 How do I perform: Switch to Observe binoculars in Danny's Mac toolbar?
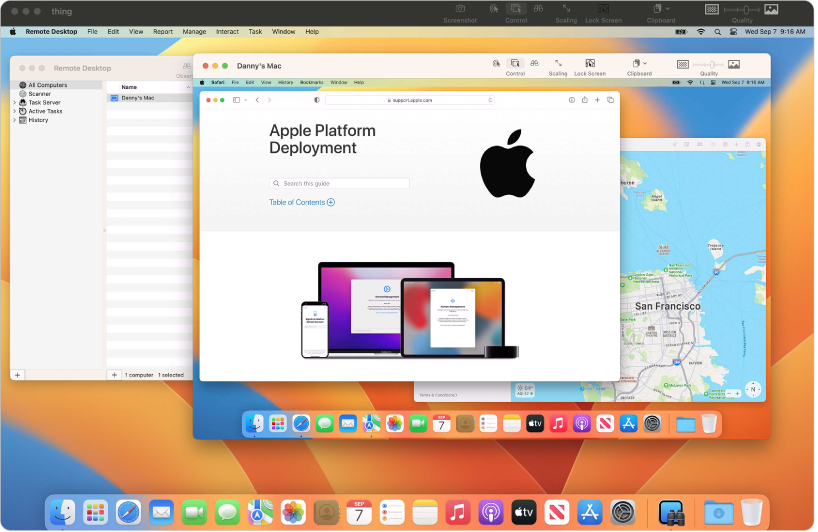[534, 64]
